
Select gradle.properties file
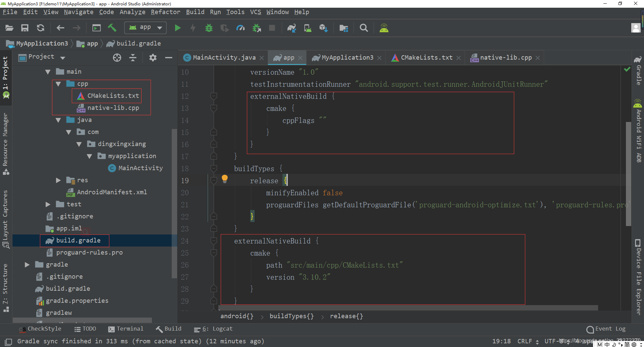tap(77, 301)
